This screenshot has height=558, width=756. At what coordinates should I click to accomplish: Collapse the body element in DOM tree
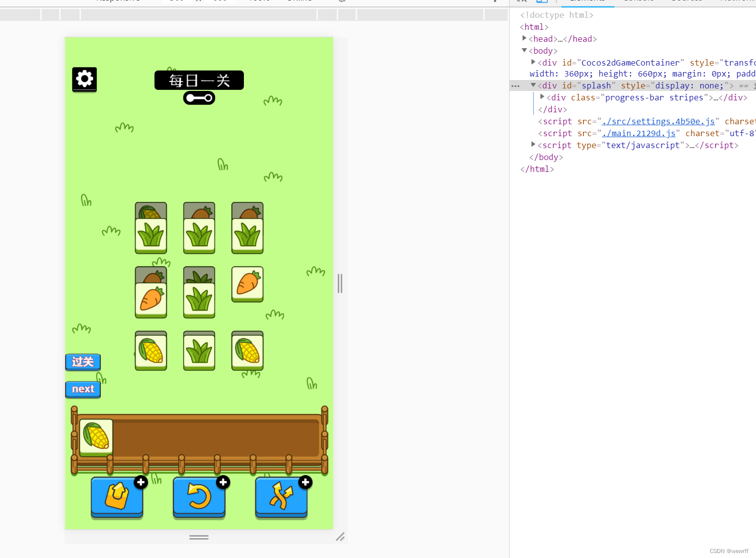(524, 50)
